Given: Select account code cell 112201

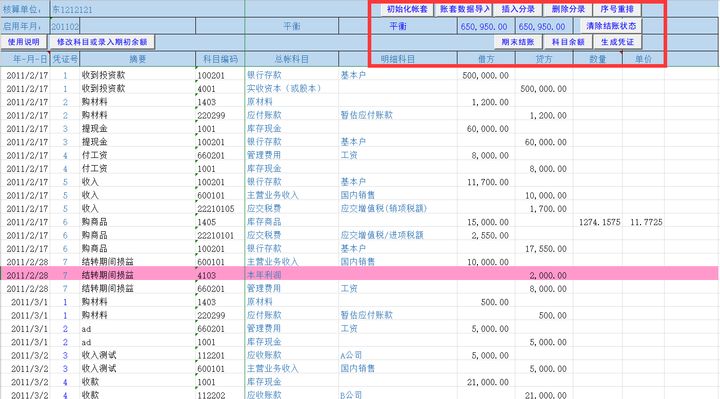Looking at the screenshot, I should click(220, 355).
